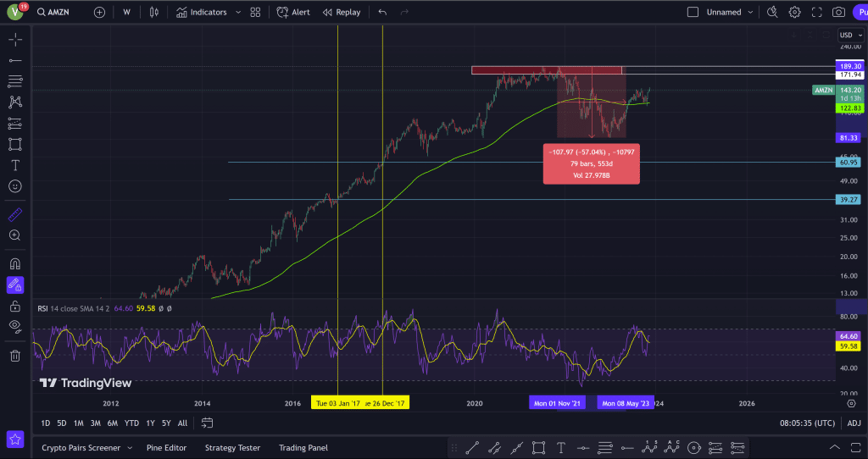Click the trash icon to remove drawings
The height and width of the screenshot is (459, 868).
pyautogui.click(x=15, y=356)
